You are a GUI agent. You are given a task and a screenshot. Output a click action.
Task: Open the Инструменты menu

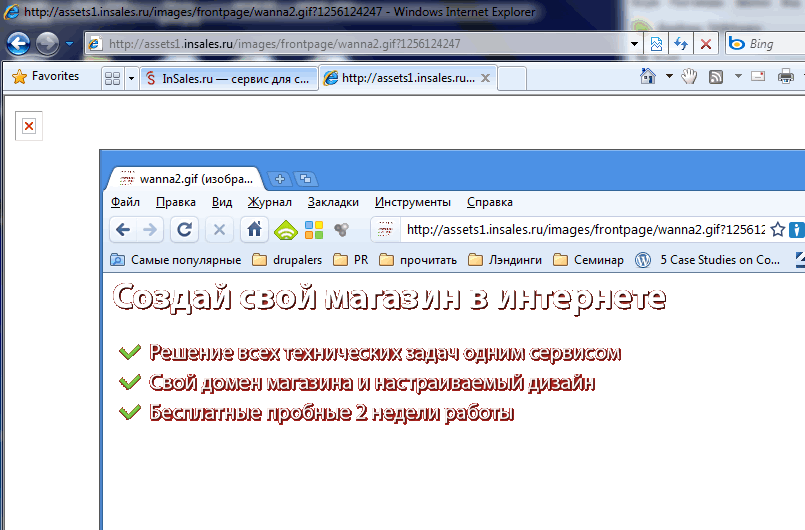coord(413,202)
